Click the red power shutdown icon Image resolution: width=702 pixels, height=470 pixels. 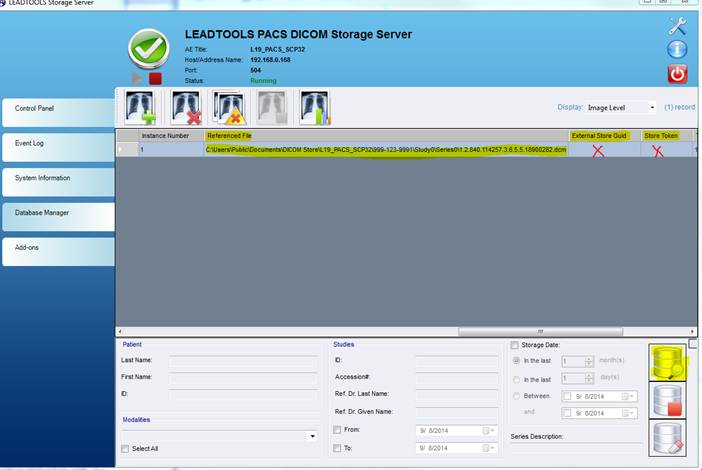(x=677, y=74)
